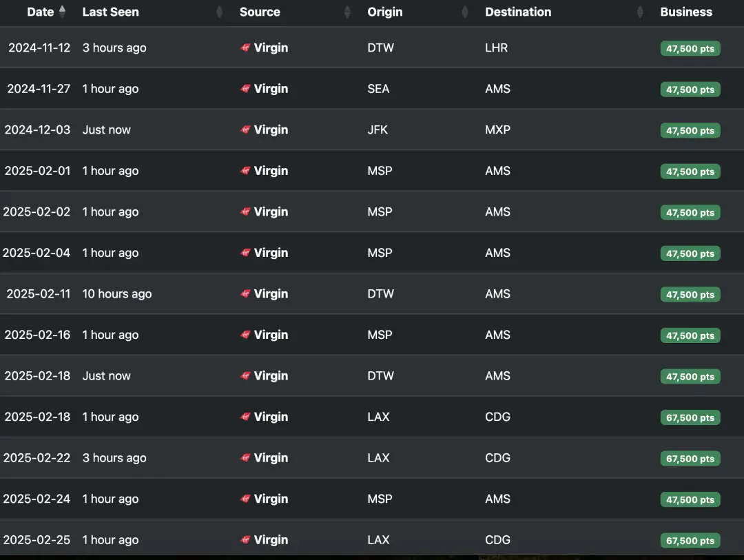Screen dimensions: 744x560
Task: Toggle the sort arrows for the Destination column
Action: (x=640, y=12)
